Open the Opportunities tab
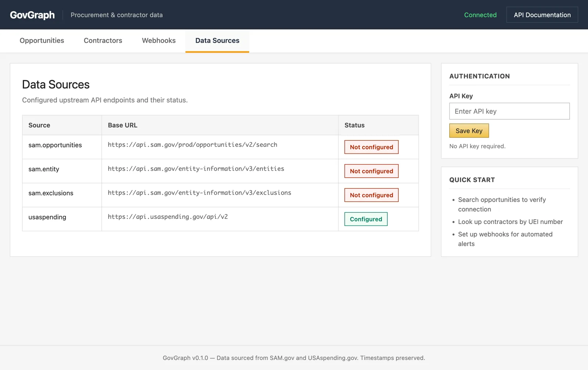Viewport: 588px width, 370px height. pos(42,41)
